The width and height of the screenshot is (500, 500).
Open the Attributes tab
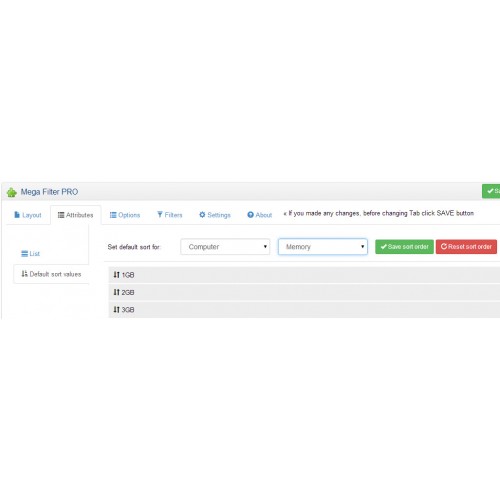[x=76, y=215]
